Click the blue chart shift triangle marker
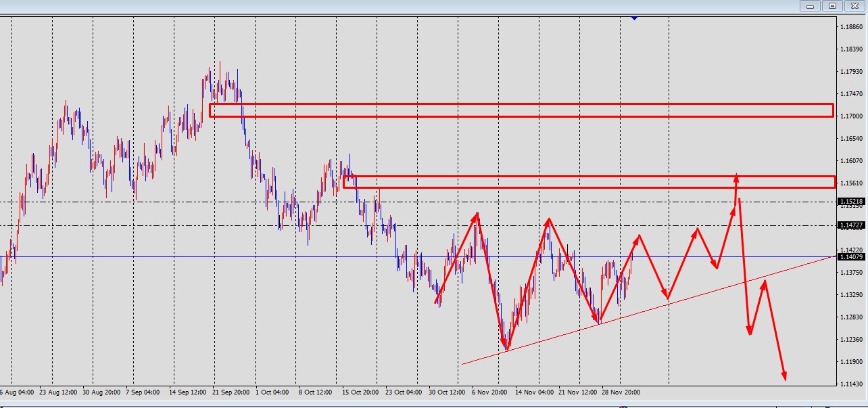The height and width of the screenshot is (408, 868). click(634, 18)
